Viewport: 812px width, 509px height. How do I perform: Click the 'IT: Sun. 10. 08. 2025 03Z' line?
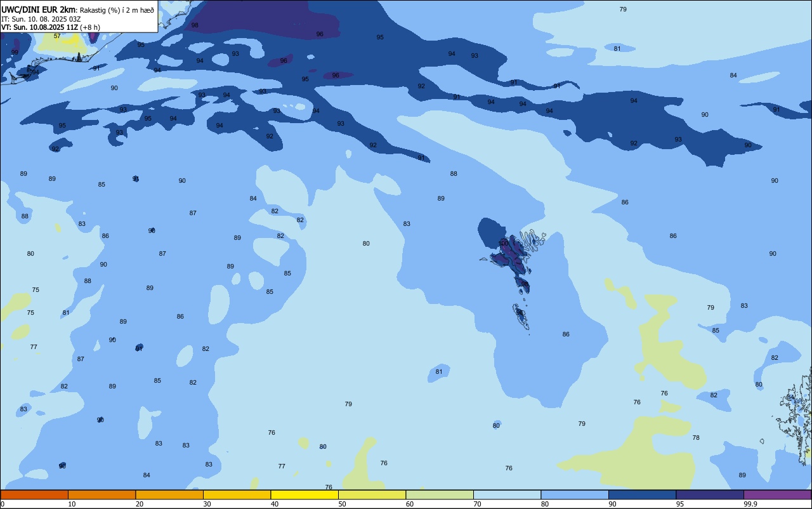coord(41,19)
